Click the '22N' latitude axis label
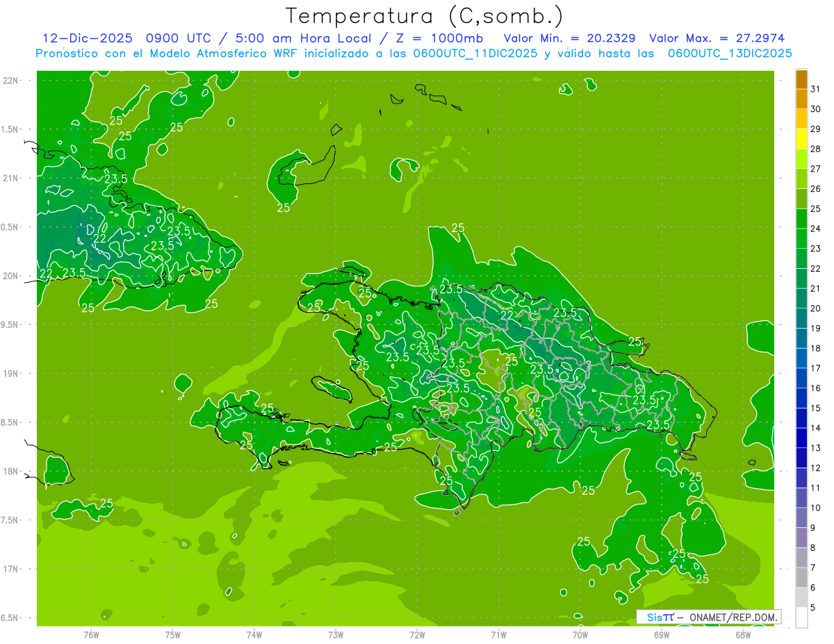The width and height of the screenshot is (834, 644). pyautogui.click(x=10, y=81)
